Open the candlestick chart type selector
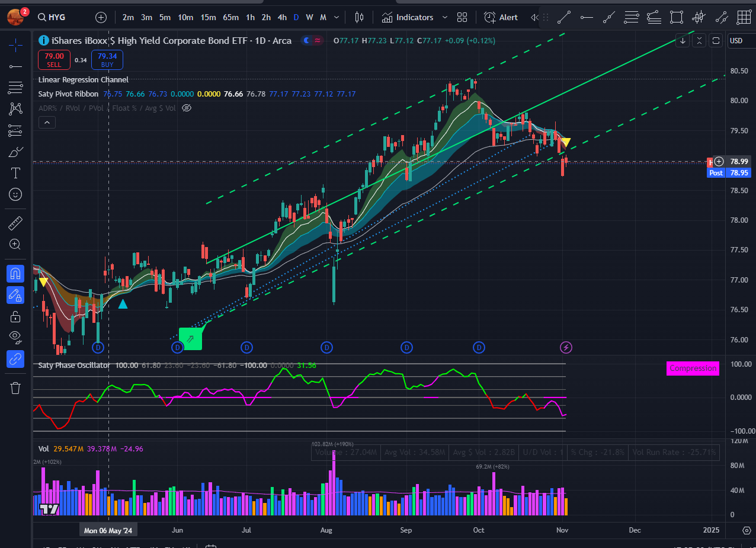This screenshot has height=548, width=756. click(359, 17)
